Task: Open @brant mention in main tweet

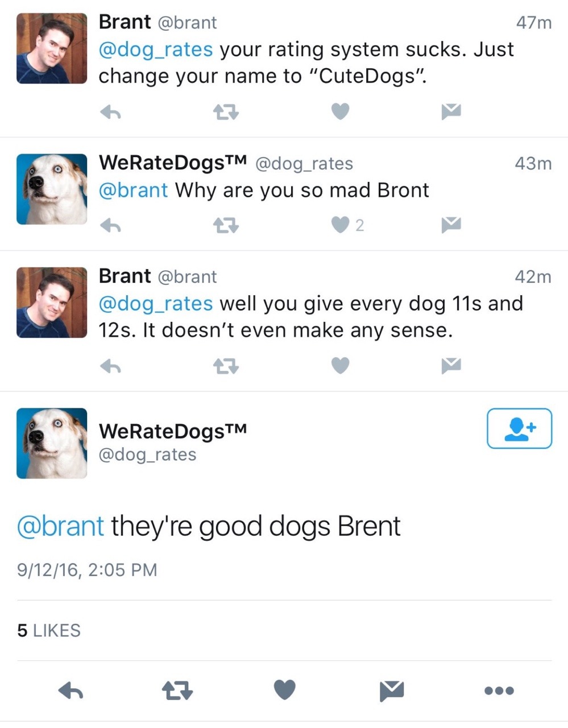Action: (60, 526)
